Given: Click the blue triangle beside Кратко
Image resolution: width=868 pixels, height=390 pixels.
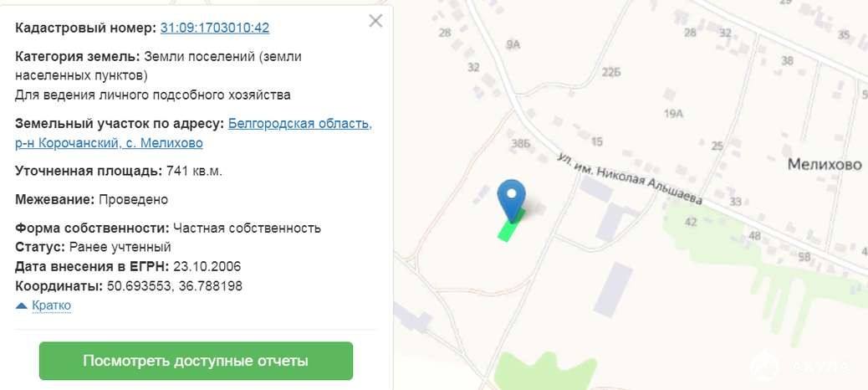Looking at the screenshot, I should tap(22, 305).
